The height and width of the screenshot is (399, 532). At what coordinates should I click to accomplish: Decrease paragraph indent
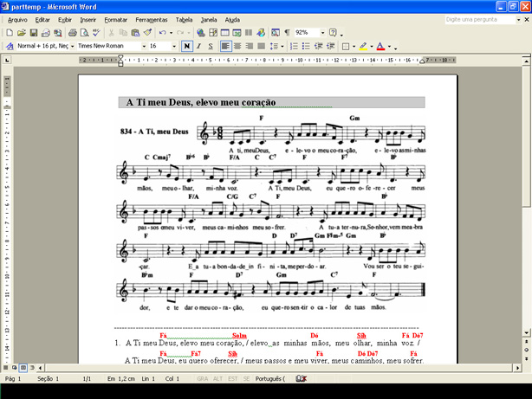(x=318, y=46)
